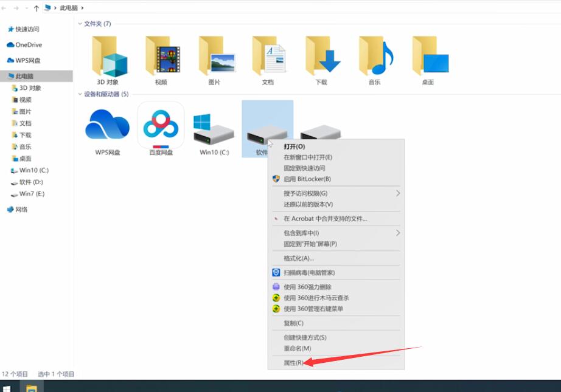Choose 重命名(M) in context menu
This screenshot has height=392, width=561.
(x=336, y=348)
